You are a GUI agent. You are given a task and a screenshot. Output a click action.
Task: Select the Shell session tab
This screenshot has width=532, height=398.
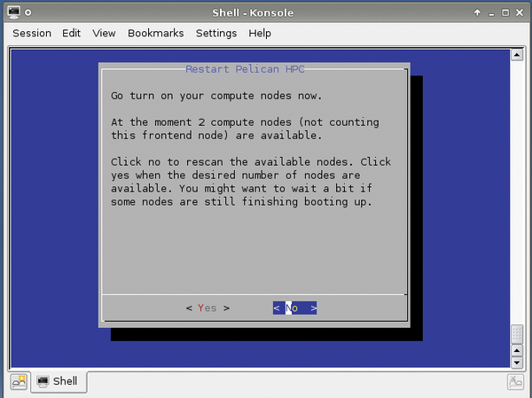59,382
